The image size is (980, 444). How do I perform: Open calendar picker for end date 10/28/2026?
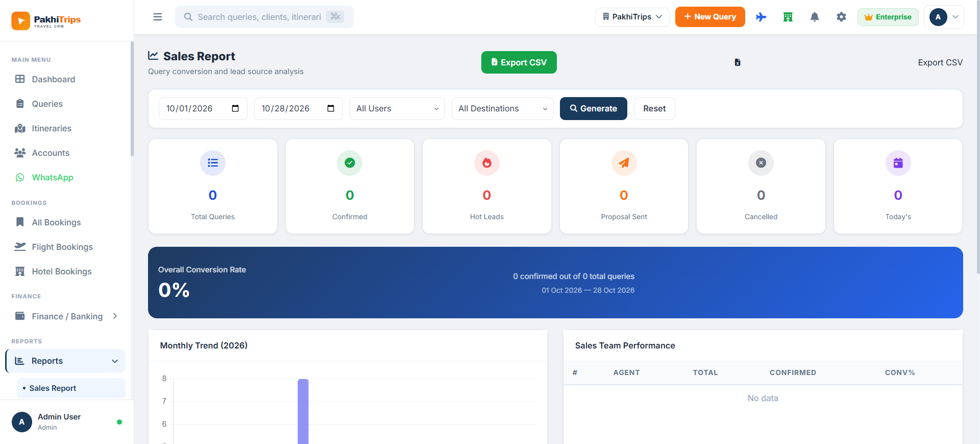[x=331, y=108]
